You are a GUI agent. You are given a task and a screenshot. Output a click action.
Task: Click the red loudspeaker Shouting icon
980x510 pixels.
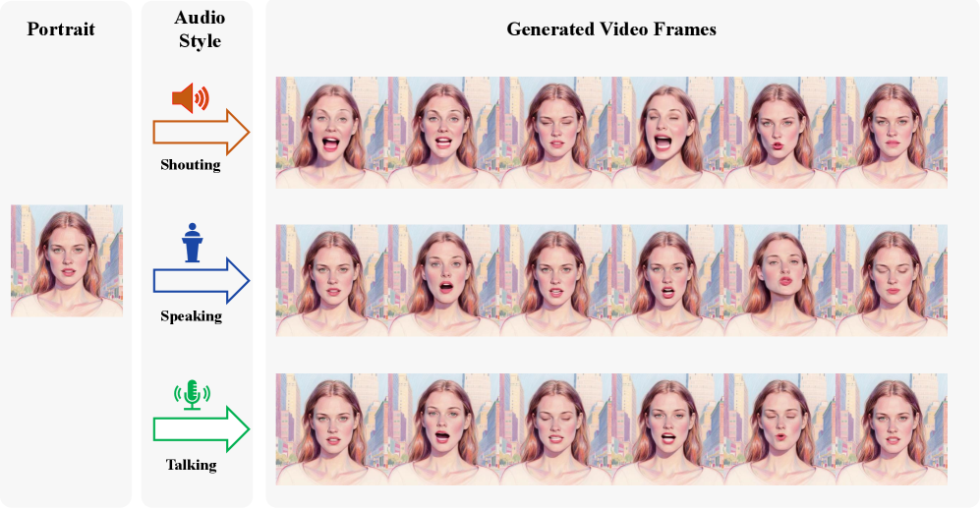pos(191,98)
